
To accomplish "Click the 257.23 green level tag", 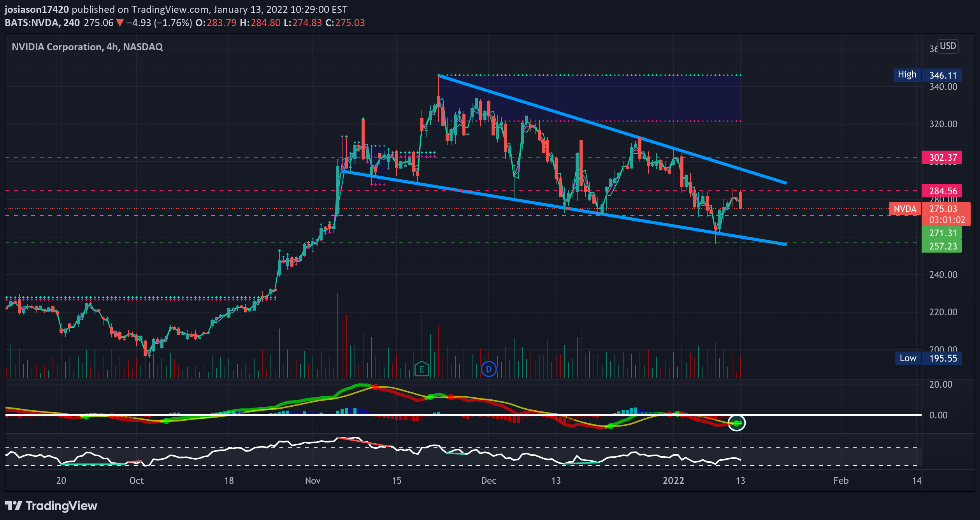I will (x=942, y=246).
